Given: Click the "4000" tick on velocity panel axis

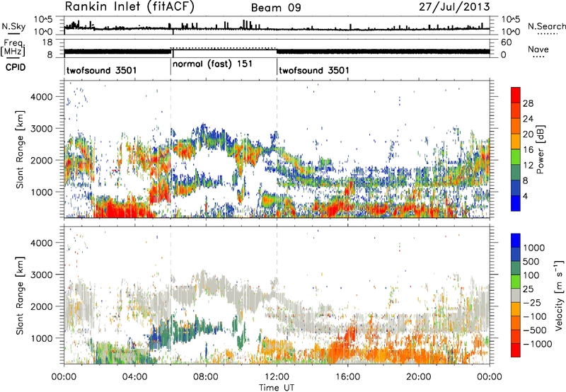Looking at the screenshot, I should [x=43, y=243].
